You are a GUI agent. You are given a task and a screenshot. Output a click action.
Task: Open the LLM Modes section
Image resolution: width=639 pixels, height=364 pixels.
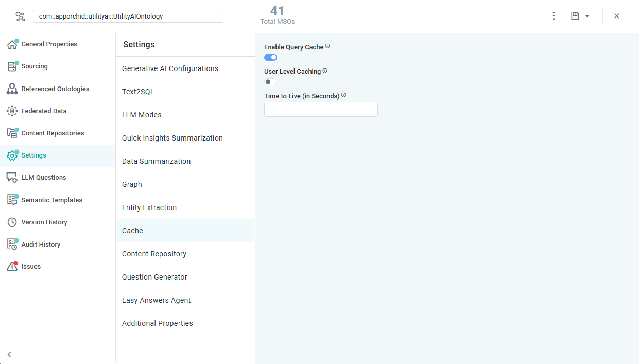click(185, 115)
